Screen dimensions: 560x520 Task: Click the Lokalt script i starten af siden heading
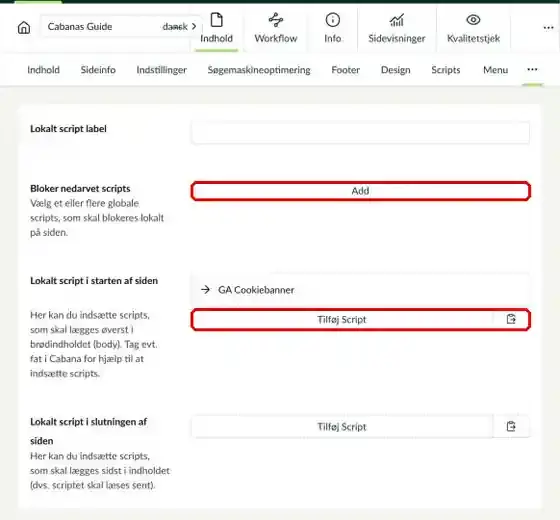coord(94,280)
